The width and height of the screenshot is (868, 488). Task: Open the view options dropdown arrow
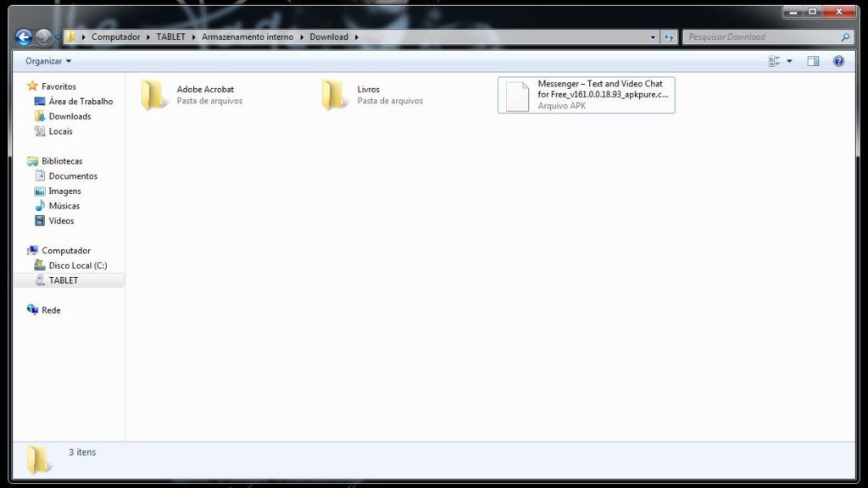(x=789, y=61)
